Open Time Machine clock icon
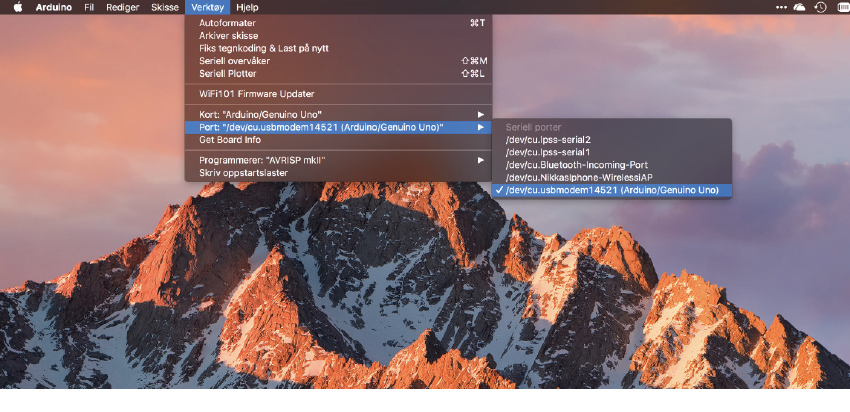The width and height of the screenshot is (850, 412). click(821, 7)
